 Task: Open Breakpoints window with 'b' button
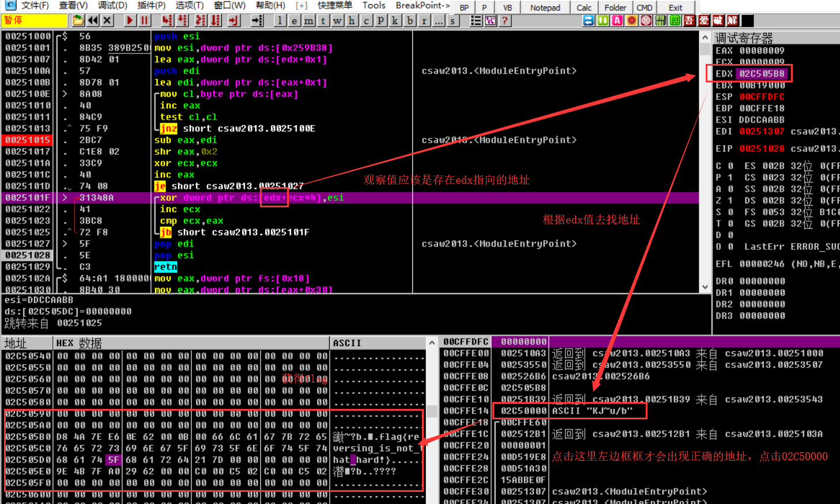click(410, 21)
